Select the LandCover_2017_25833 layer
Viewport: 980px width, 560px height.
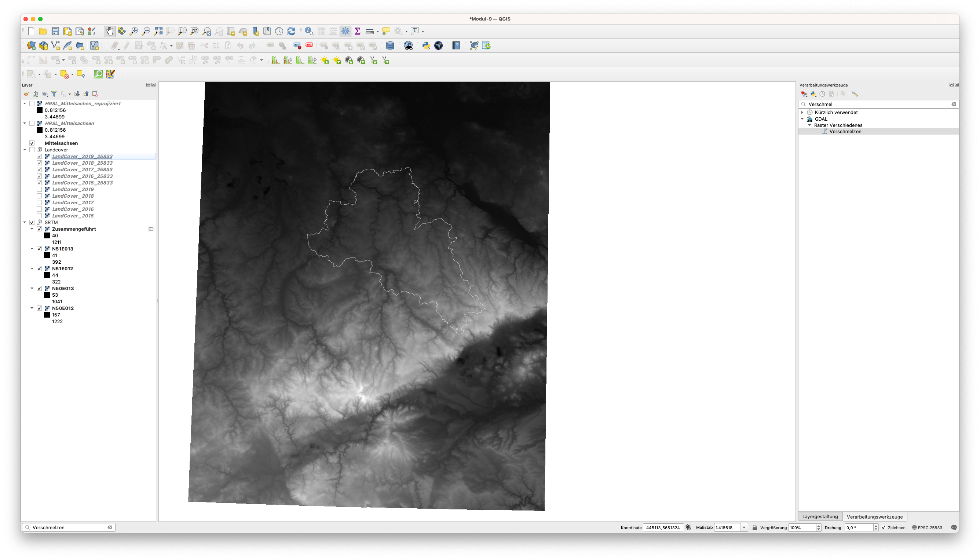click(82, 170)
